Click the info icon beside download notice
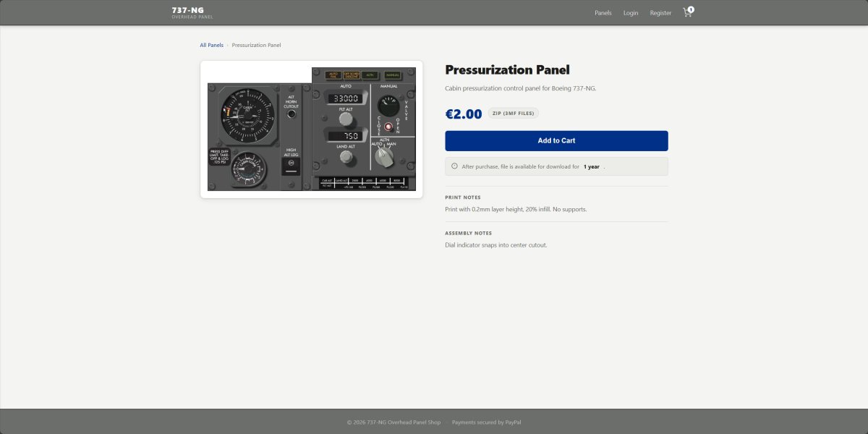This screenshot has height=434, width=868. click(454, 166)
